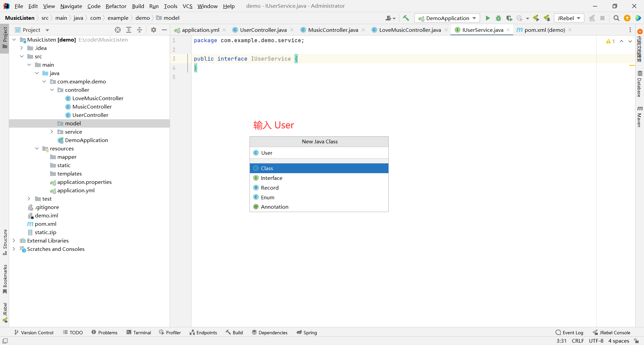644x345 pixels.
Task: Choose Enum in New Java Class popup
Action: (x=267, y=197)
